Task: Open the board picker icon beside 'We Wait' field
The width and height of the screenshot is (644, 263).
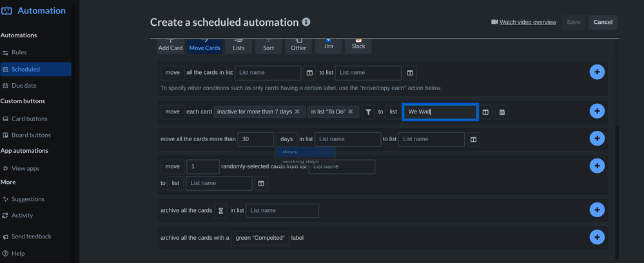Action: (485, 112)
